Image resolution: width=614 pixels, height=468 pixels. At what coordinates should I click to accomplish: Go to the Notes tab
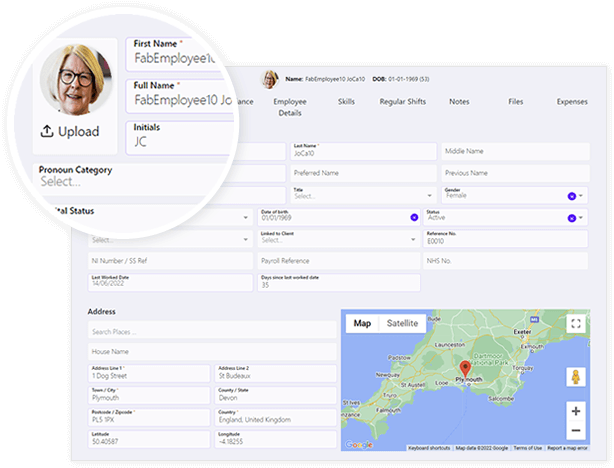459,101
